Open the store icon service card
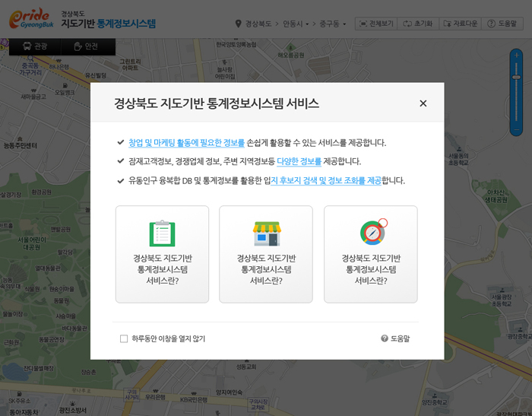The width and height of the screenshot is (532, 416). (x=266, y=254)
